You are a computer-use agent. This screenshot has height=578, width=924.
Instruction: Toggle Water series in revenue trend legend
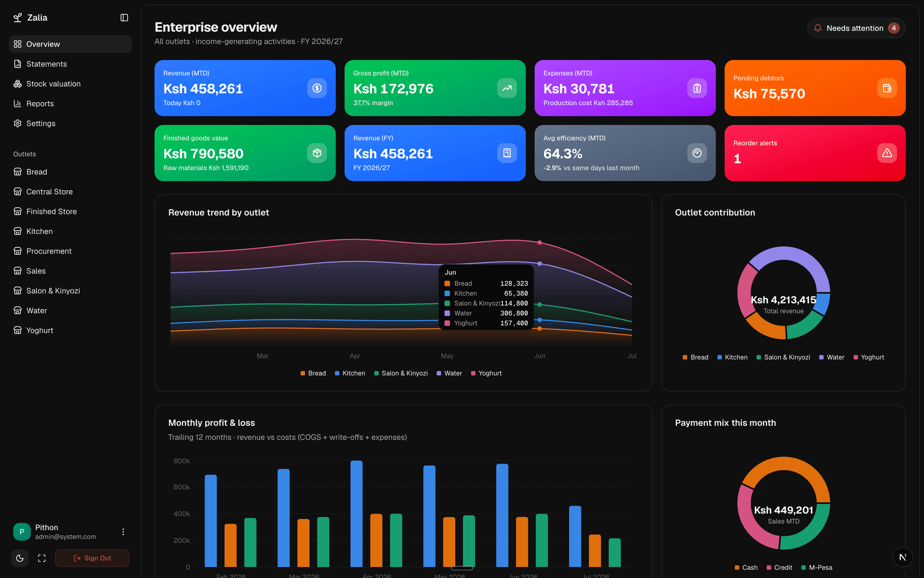(x=449, y=373)
